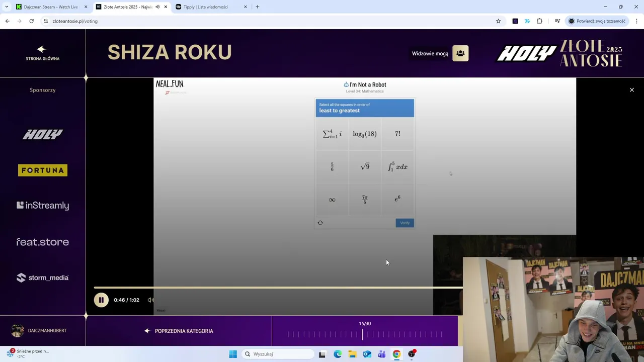
Task: Pause the video with the round button
Action: pyautogui.click(x=101, y=300)
